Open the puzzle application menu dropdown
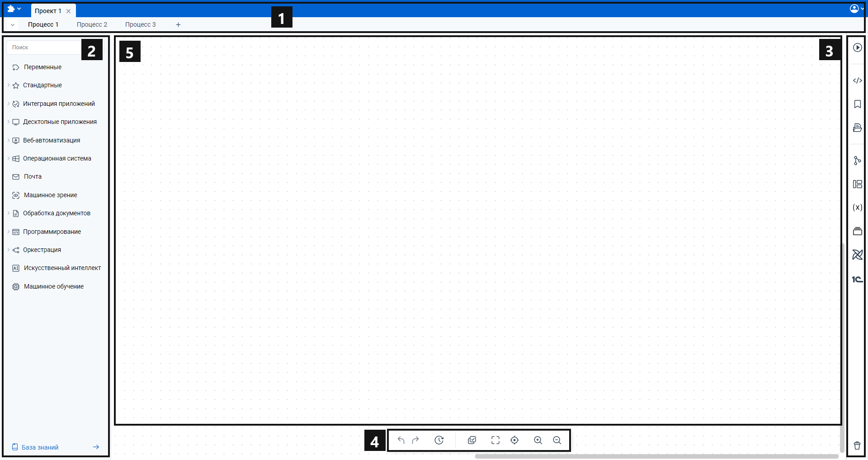This screenshot has width=868, height=460. click(x=14, y=9)
